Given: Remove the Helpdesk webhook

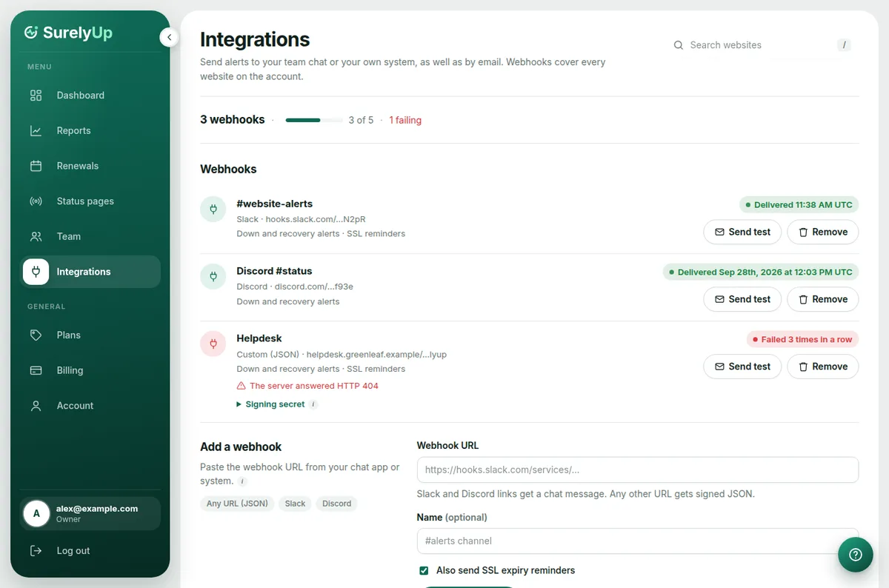Looking at the screenshot, I should pyautogui.click(x=822, y=367).
